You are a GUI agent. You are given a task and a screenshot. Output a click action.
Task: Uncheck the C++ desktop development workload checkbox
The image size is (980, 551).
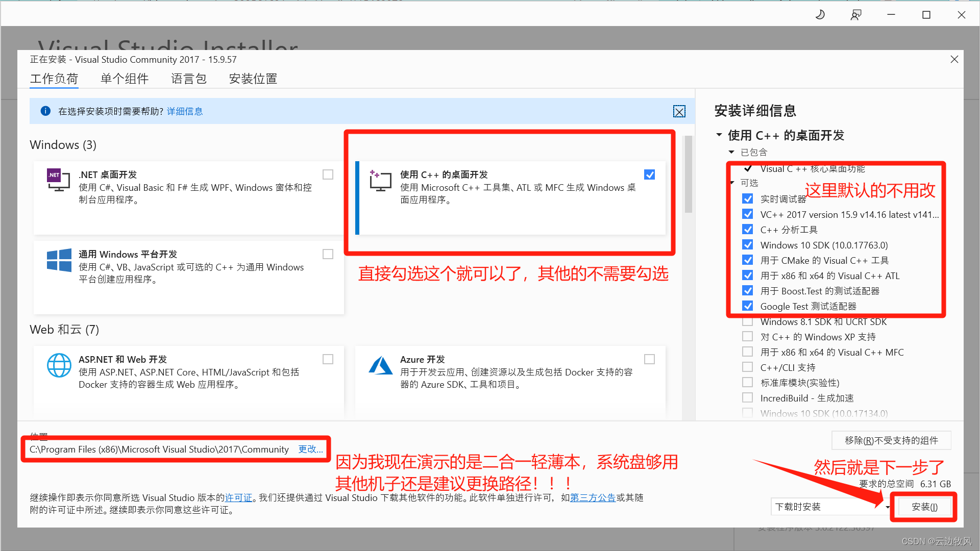(649, 175)
